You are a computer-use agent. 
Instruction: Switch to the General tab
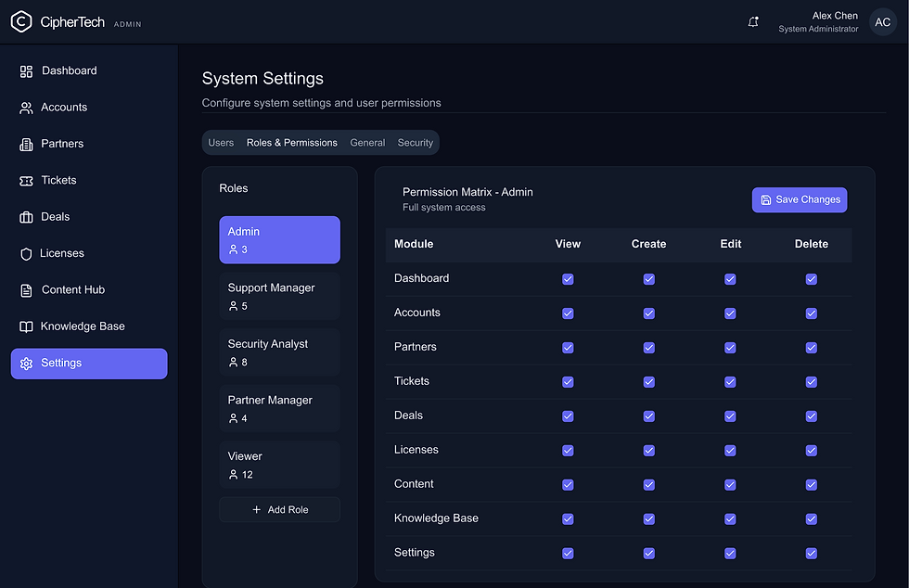pyautogui.click(x=367, y=142)
